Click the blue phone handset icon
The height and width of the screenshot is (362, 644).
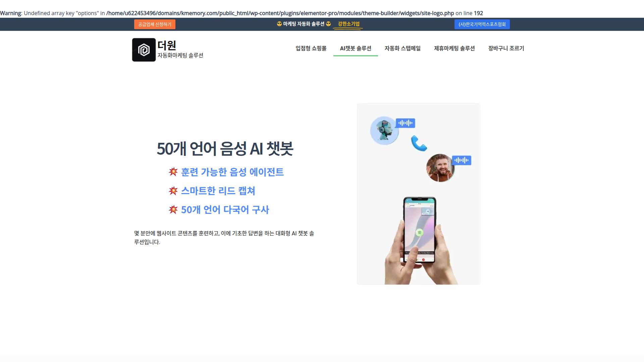click(x=419, y=143)
